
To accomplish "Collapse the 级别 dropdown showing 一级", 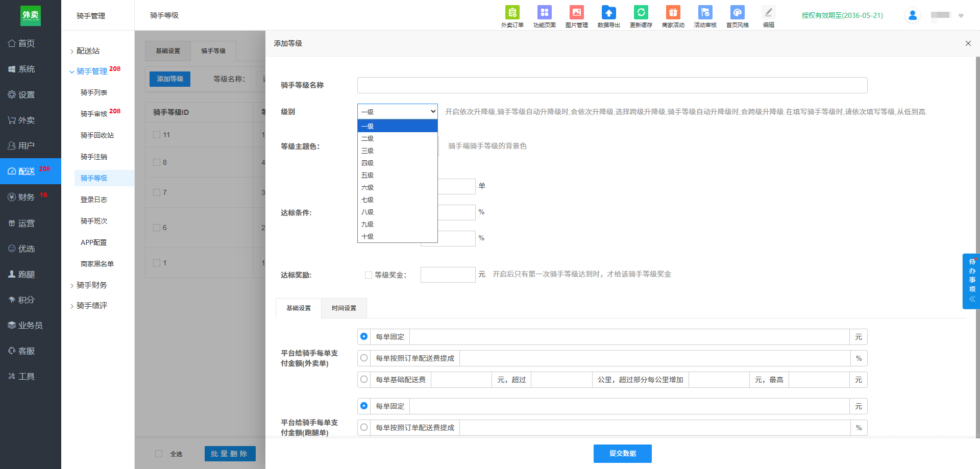I will [x=398, y=111].
